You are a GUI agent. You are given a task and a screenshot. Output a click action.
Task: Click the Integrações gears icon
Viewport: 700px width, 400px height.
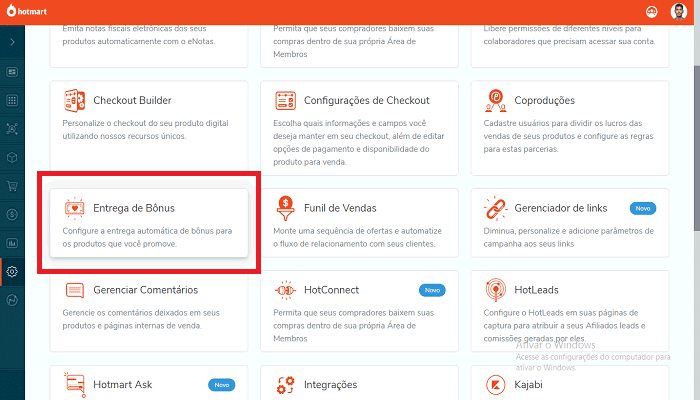[285, 385]
